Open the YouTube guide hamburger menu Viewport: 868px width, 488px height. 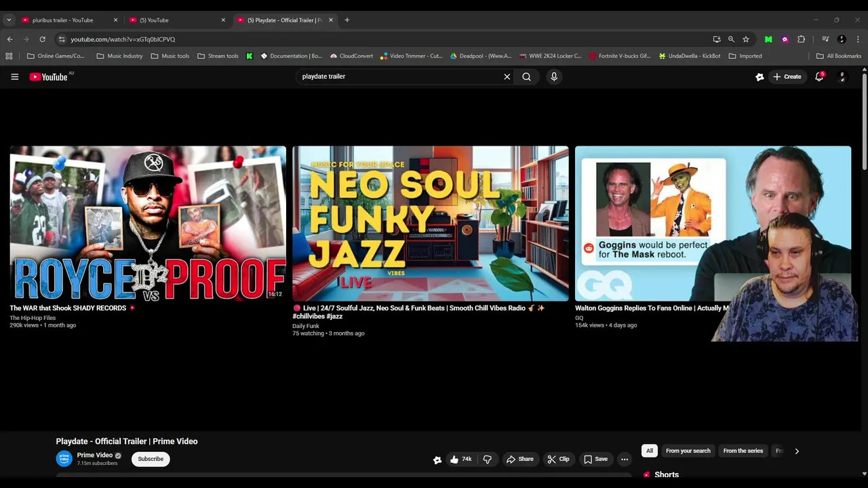[14, 77]
